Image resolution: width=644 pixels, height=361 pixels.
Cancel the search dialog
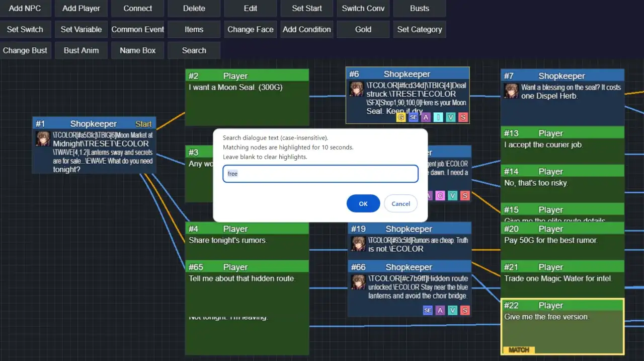(x=400, y=203)
